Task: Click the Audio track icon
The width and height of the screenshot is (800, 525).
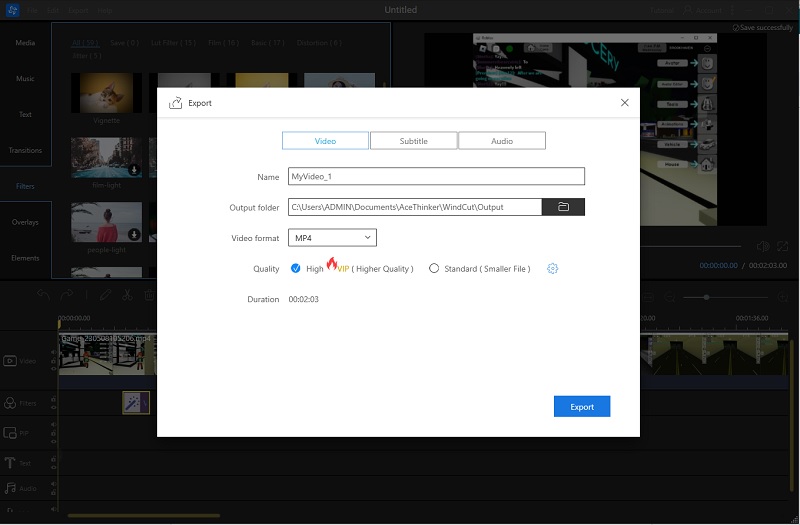Action: (x=10, y=488)
